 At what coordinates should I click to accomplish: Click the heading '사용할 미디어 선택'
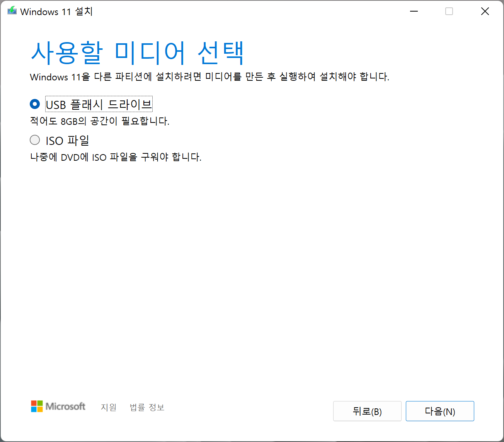point(137,53)
